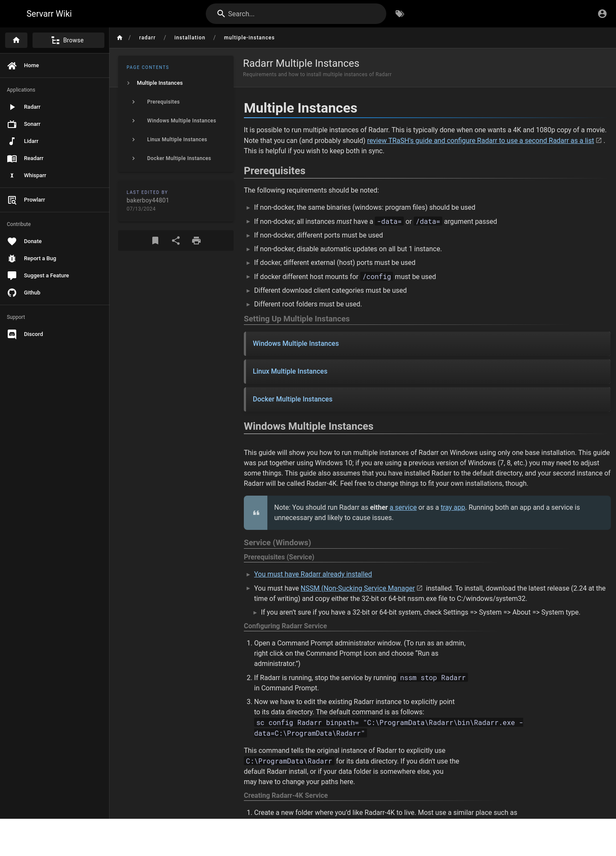Viewport: 616px width, 856px height.
Task: Click the quote icon in the note box
Action: click(256, 513)
